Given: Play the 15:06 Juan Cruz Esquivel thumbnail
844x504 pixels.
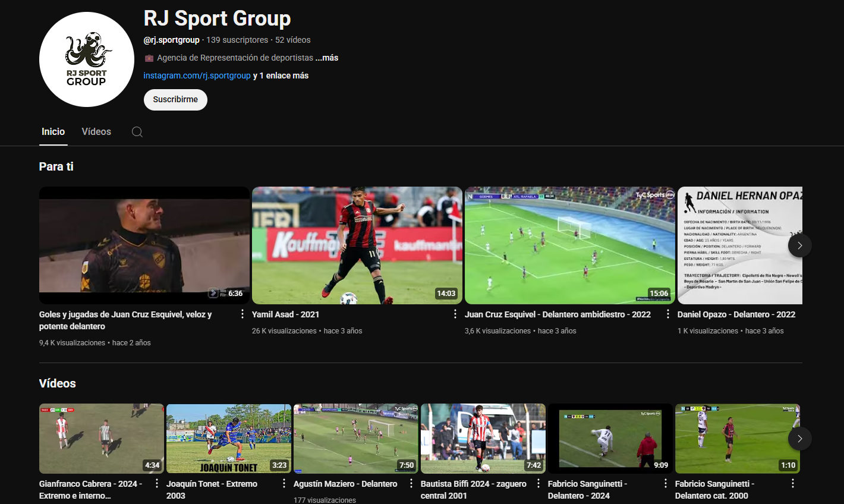Looking at the screenshot, I should pos(570,245).
